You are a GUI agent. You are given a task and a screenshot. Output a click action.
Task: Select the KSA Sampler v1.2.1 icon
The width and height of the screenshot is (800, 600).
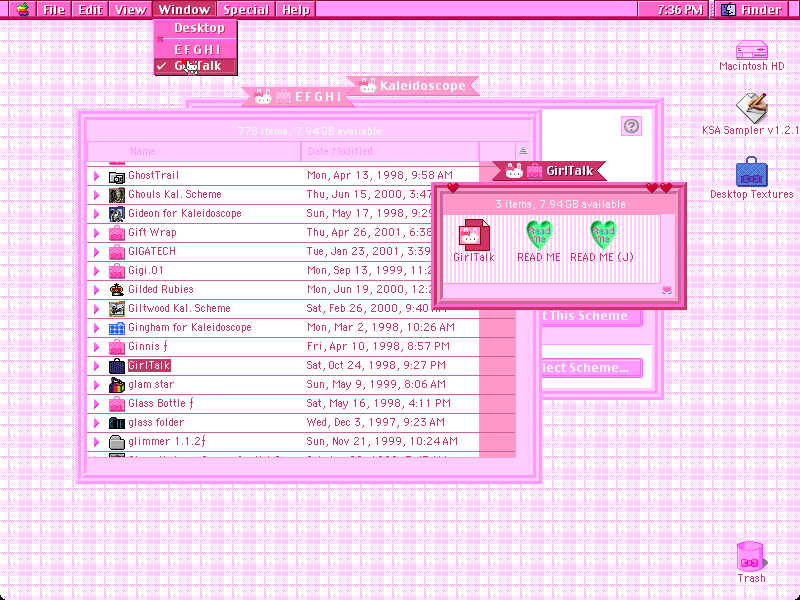(x=751, y=108)
